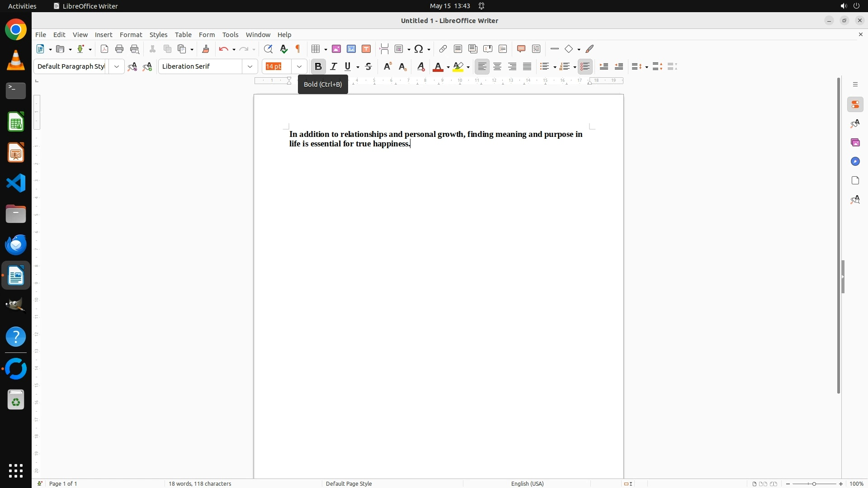Expand the Default Paragraph Style dropdown
The width and height of the screenshot is (868, 488).
[117, 66]
